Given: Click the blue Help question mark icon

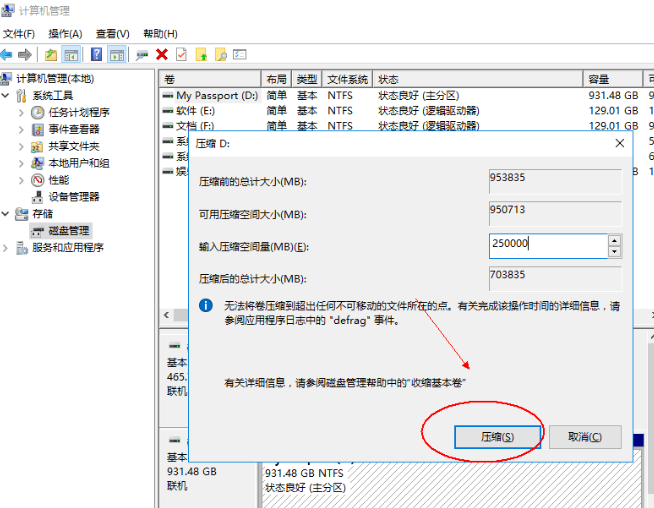Looking at the screenshot, I should [97, 54].
